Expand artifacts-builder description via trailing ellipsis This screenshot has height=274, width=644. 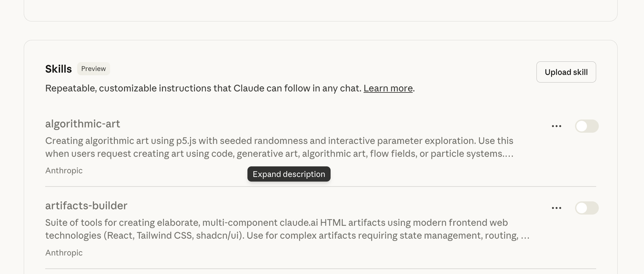click(x=525, y=236)
